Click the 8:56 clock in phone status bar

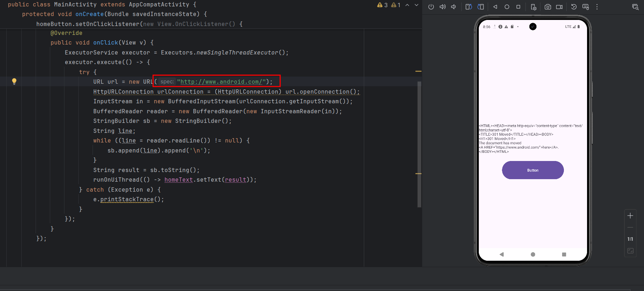[x=487, y=27]
